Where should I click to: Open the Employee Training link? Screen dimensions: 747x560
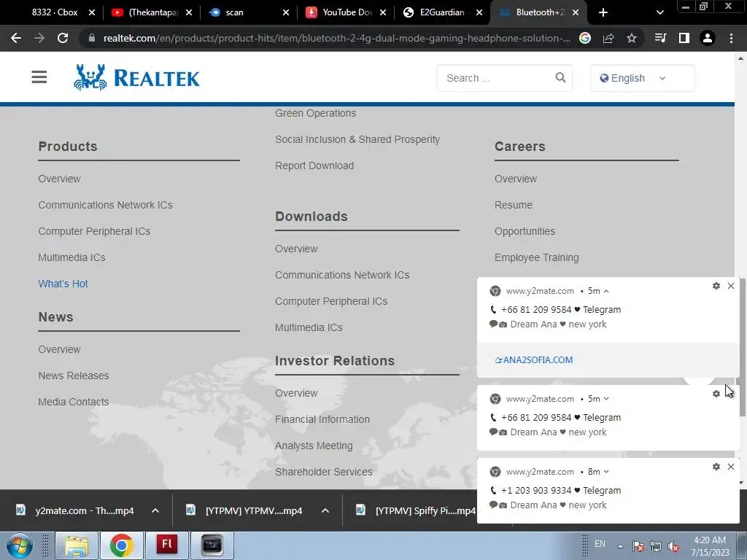tap(536, 257)
